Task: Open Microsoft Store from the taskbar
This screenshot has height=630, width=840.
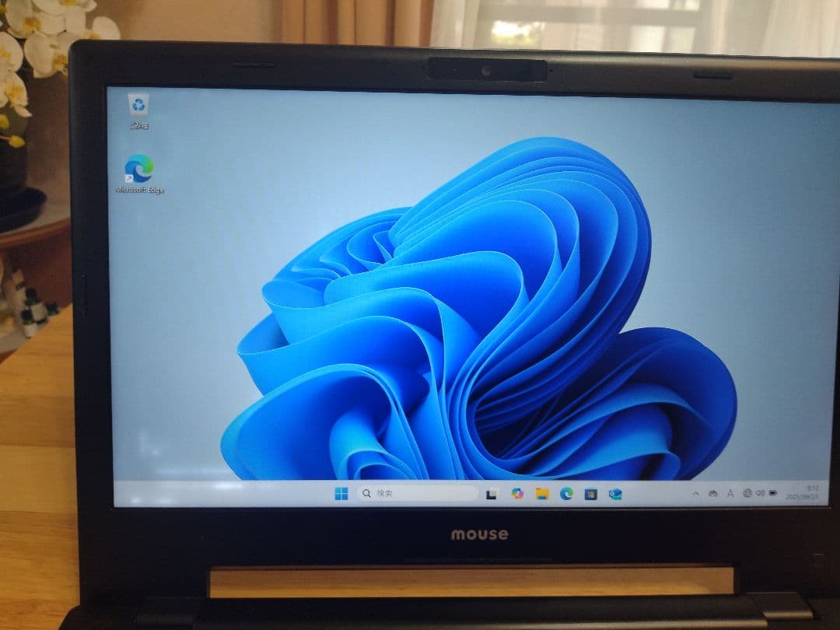Action: click(x=590, y=494)
